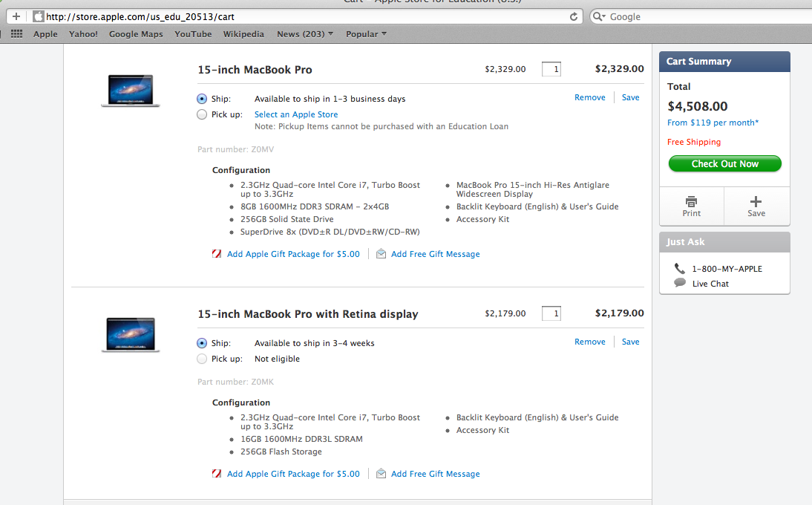Open the YouTube bookmark
812x505 pixels.
[193, 34]
